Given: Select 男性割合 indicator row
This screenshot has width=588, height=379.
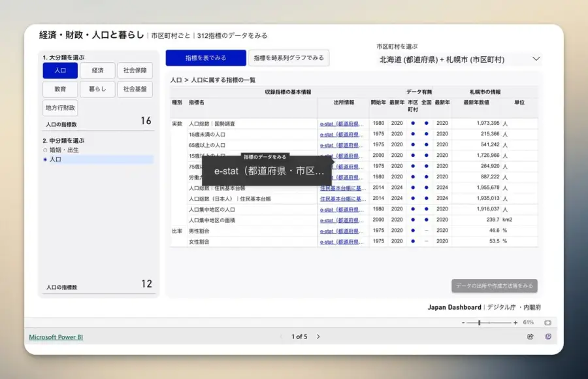Looking at the screenshot, I should click(x=199, y=231).
